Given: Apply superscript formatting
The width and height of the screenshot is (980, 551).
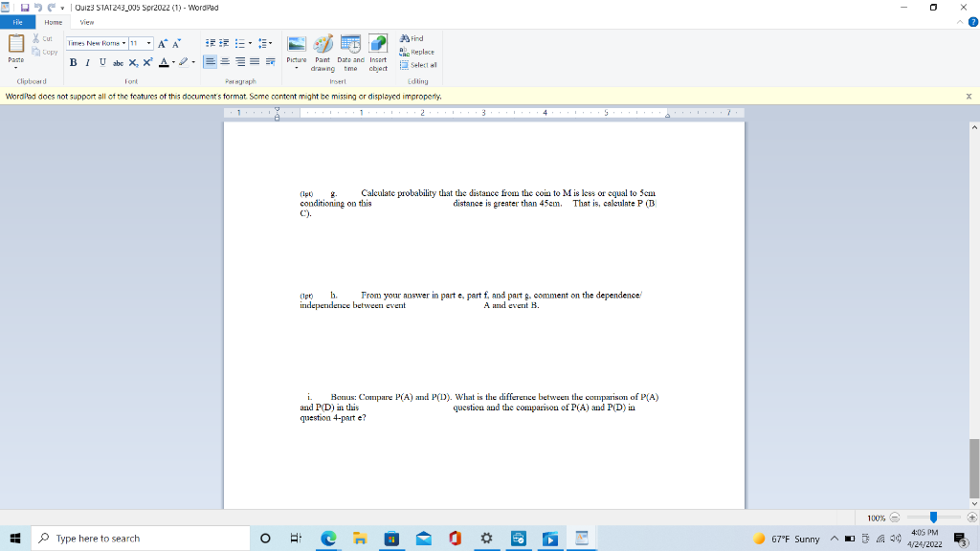Looking at the screenshot, I should (x=146, y=61).
